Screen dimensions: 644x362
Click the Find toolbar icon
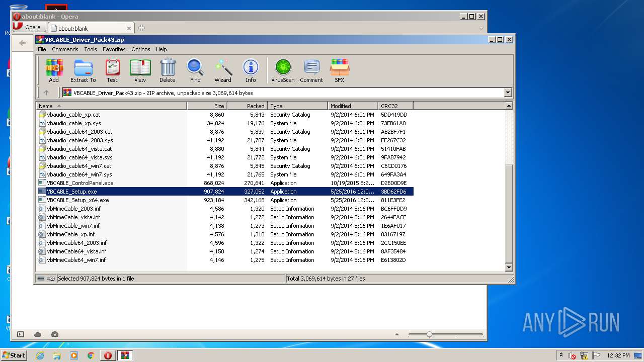point(195,71)
